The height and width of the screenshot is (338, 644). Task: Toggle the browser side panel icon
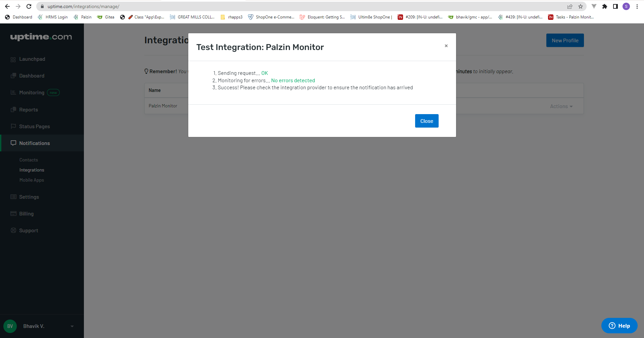(615, 6)
